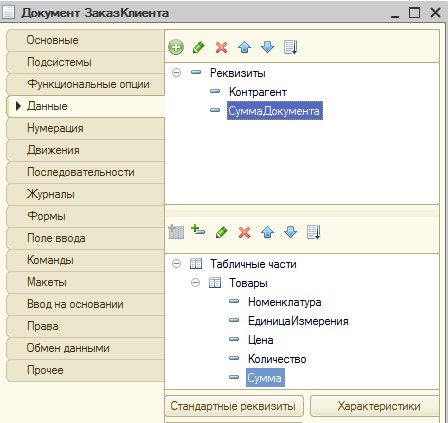Open the Формы tab
Viewport: 448px width, 423px height.
85,216
